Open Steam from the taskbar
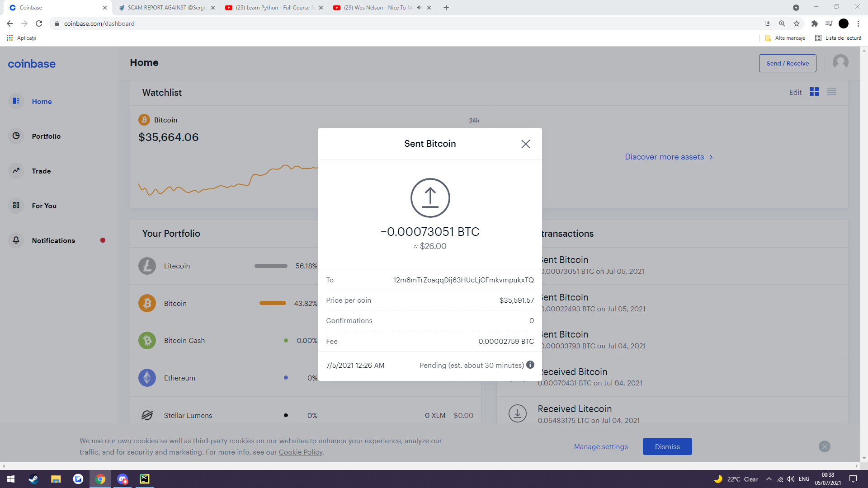This screenshot has height=488, width=868. (x=33, y=479)
